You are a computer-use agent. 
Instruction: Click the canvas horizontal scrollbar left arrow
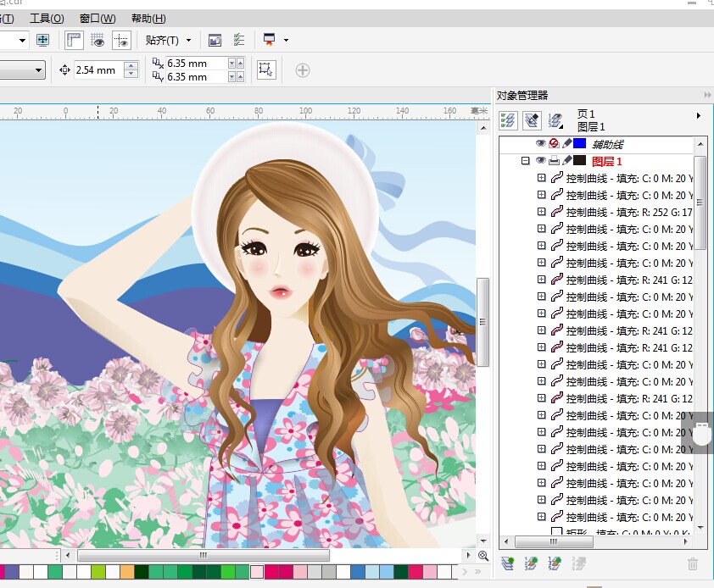coord(68,555)
